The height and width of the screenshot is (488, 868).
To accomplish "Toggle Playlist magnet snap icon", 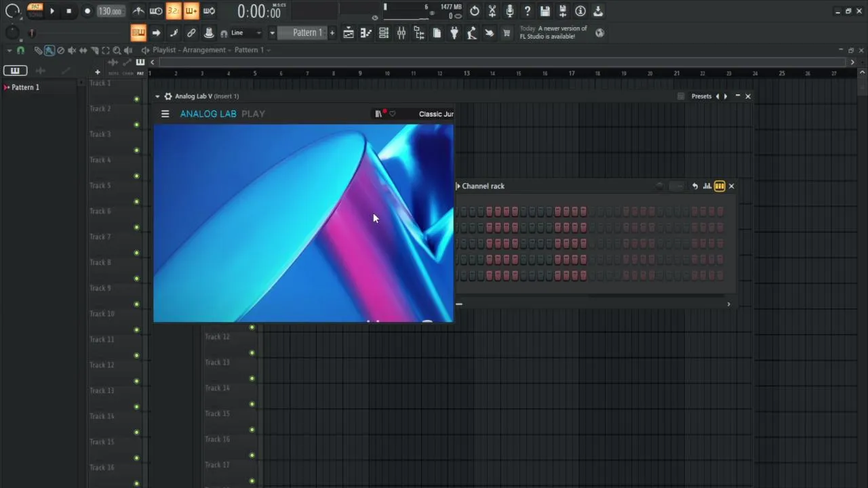I will (20, 50).
